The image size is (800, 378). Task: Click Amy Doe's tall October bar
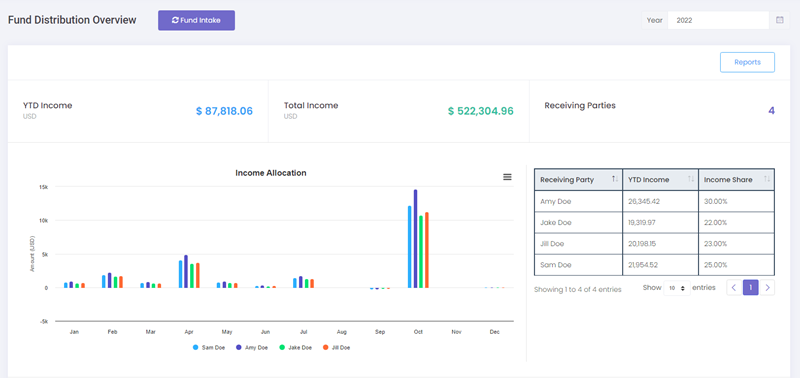(x=415, y=239)
